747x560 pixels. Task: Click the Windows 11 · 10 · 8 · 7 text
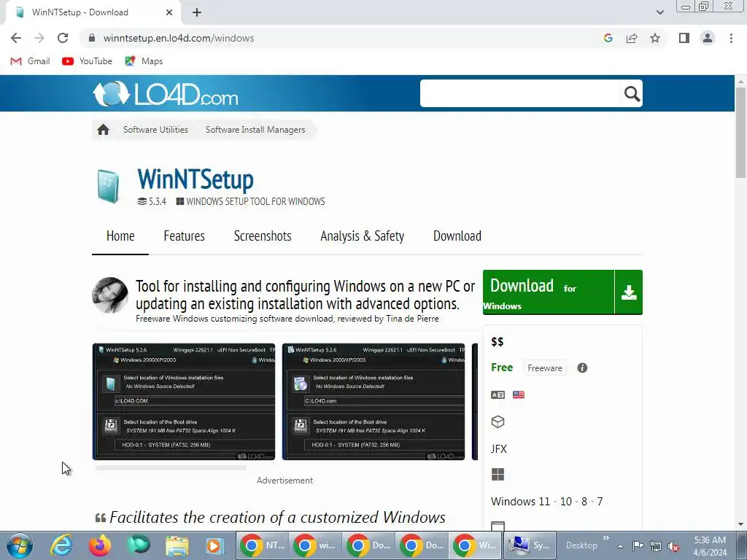546,502
